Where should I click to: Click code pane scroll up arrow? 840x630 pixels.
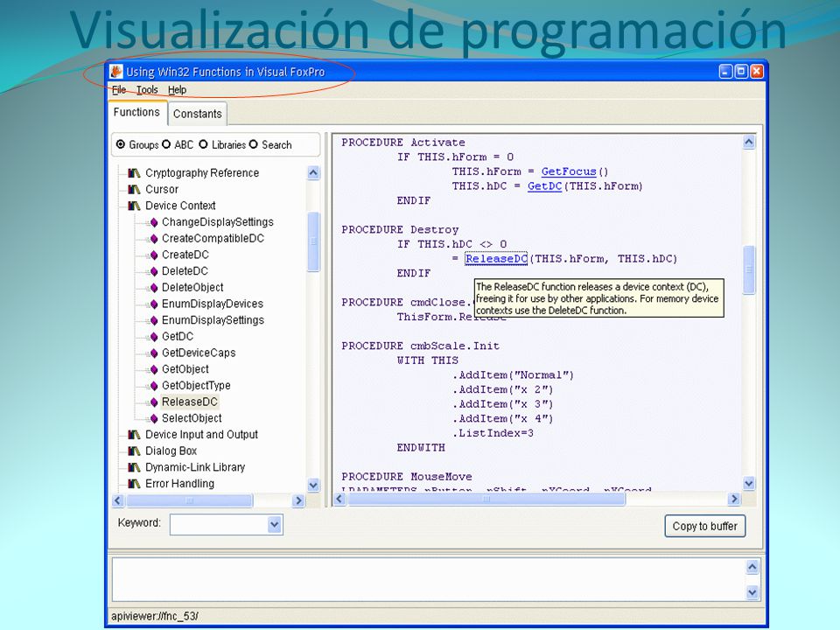(x=749, y=142)
